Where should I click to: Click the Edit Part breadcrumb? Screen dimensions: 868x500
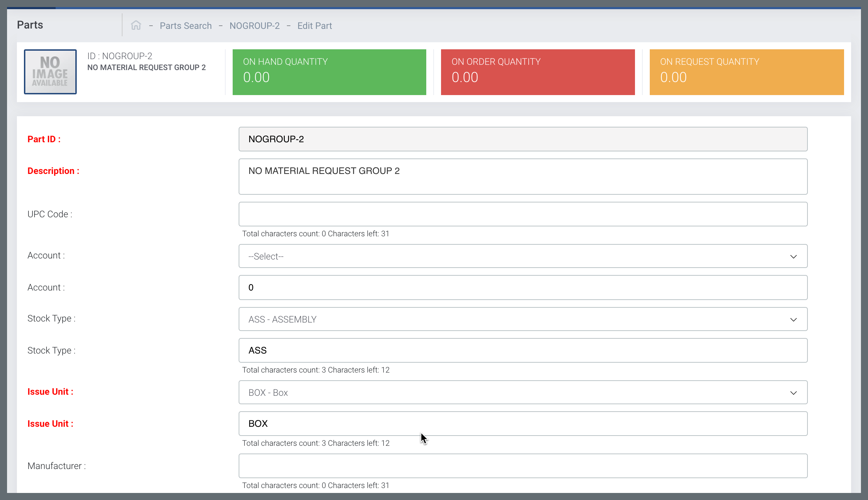[314, 26]
